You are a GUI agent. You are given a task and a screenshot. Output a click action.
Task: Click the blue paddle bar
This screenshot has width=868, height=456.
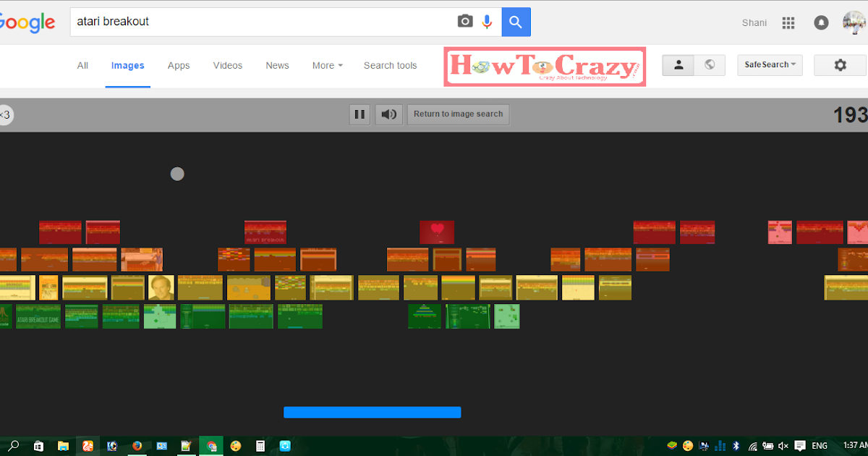pyautogui.click(x=372, y=412)
